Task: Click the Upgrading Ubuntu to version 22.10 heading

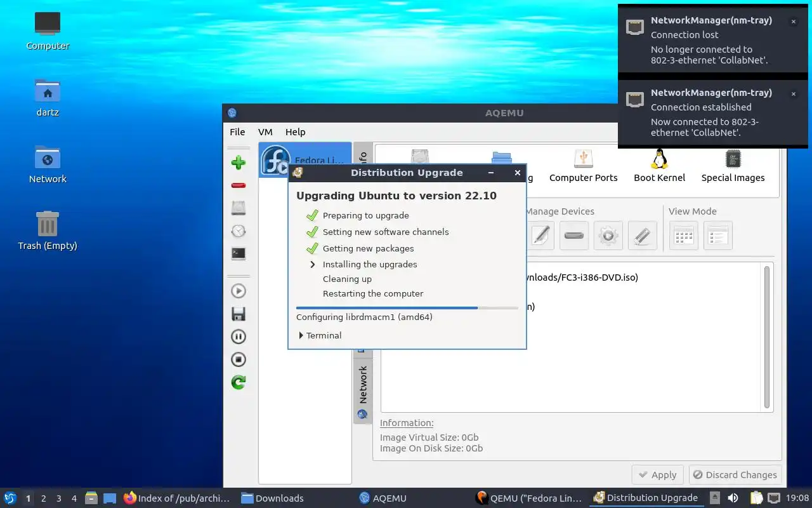Action: pos(396,196)
